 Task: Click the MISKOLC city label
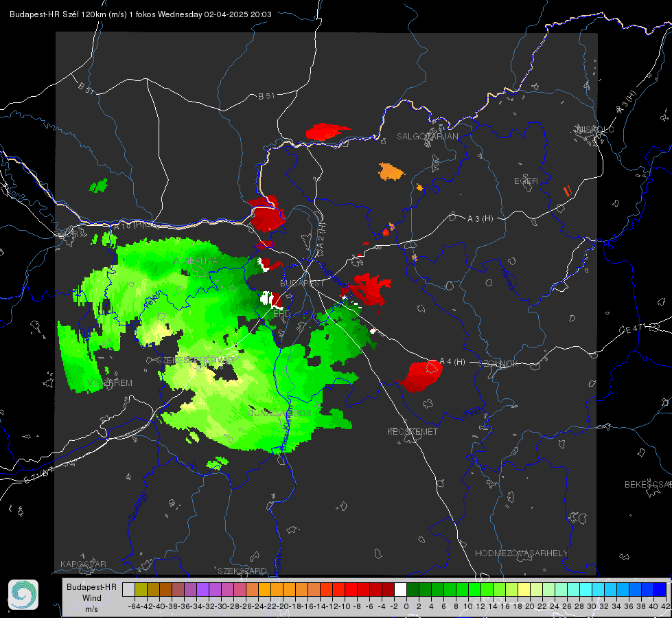pyautogui.click(x=595, y=129)
